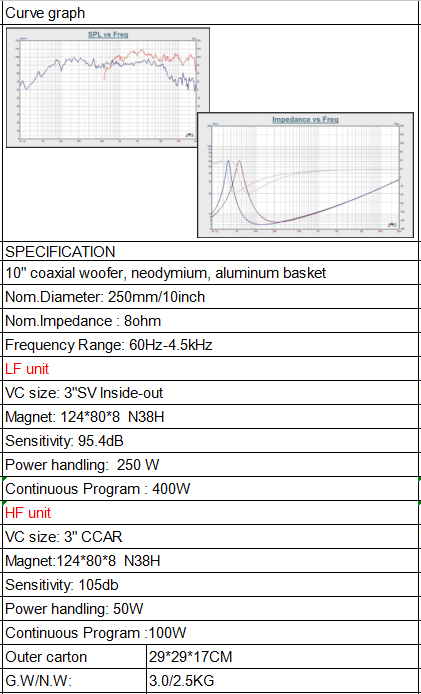Select the Nom.Impedance 8ohm cell
The height and width of the screenshot is (694, 421).
(x=211, y=320)
